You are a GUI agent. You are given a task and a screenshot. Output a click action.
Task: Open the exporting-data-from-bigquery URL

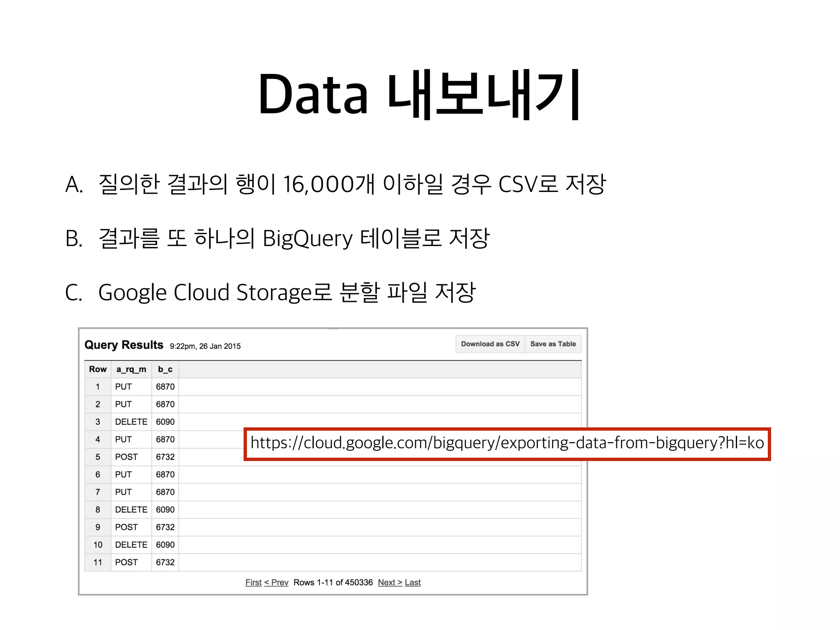(x=507, y=443)
